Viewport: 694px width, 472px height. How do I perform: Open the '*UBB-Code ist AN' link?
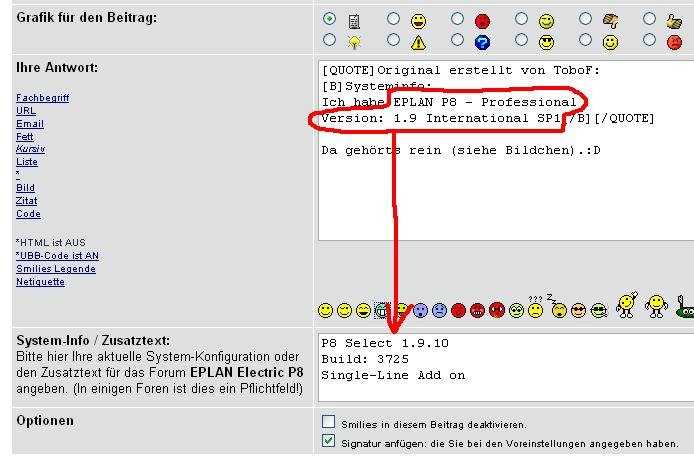tap(58, 255)
